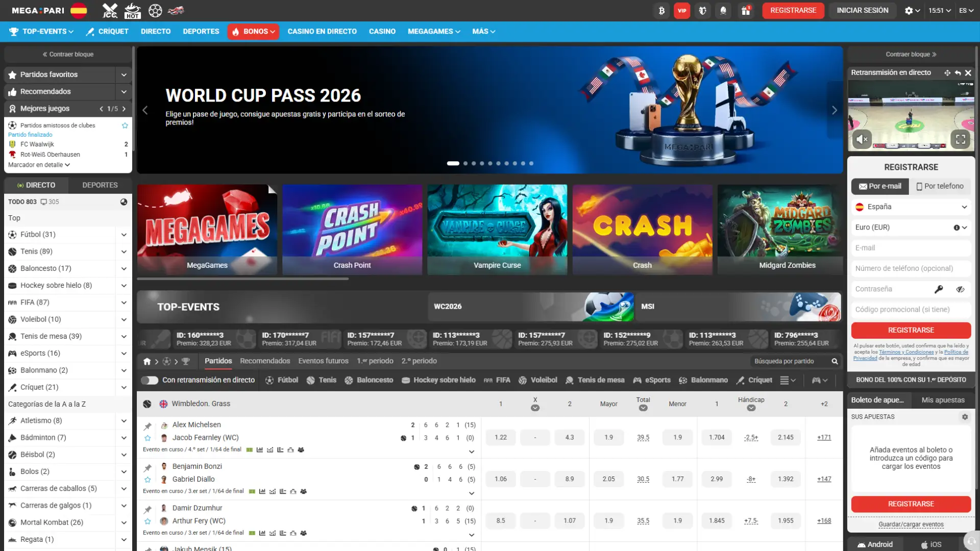Open the HOT offers icon
Image resolution: width=980 pixels, height=551 pixels.
(133, 10)
